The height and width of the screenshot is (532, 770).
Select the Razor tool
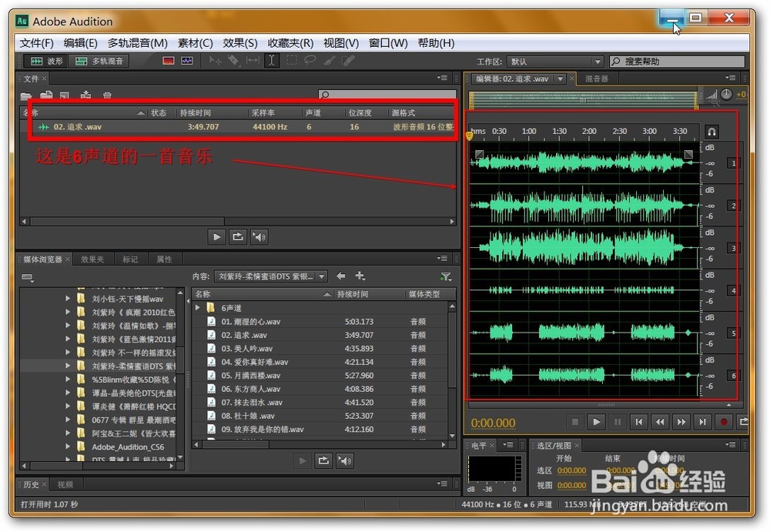[x=233, y=61]
